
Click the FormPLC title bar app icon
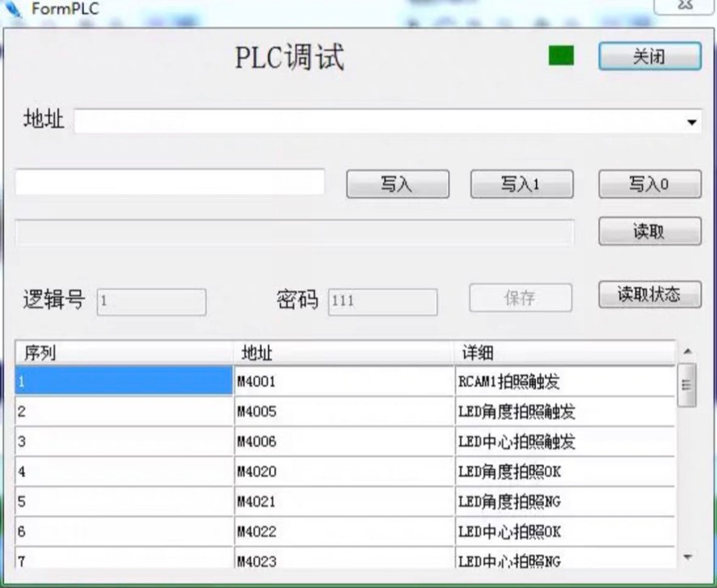pos(12,8)
